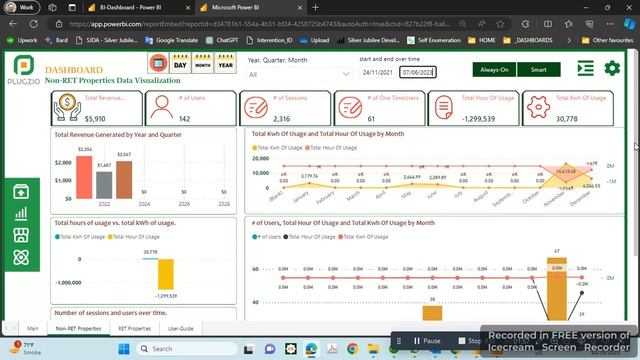This screenshot has width=640, height=360.
Task: Open the atom icon in the green sidebar
Action: [x=21, y=258]
